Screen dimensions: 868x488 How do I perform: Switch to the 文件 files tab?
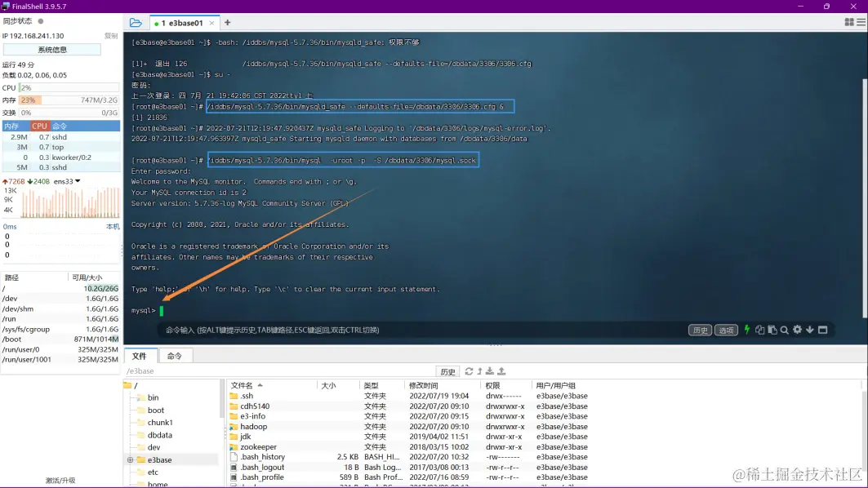140,356
